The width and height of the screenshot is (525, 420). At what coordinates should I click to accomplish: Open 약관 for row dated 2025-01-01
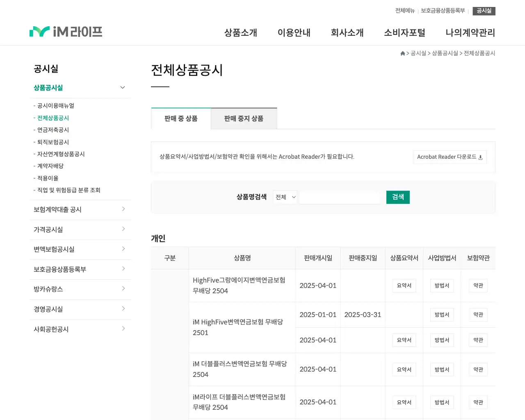point(478,315)
